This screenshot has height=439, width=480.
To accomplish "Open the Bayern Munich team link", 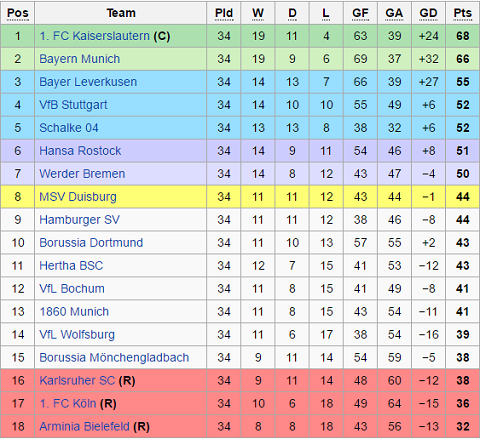I will point(79,59).
